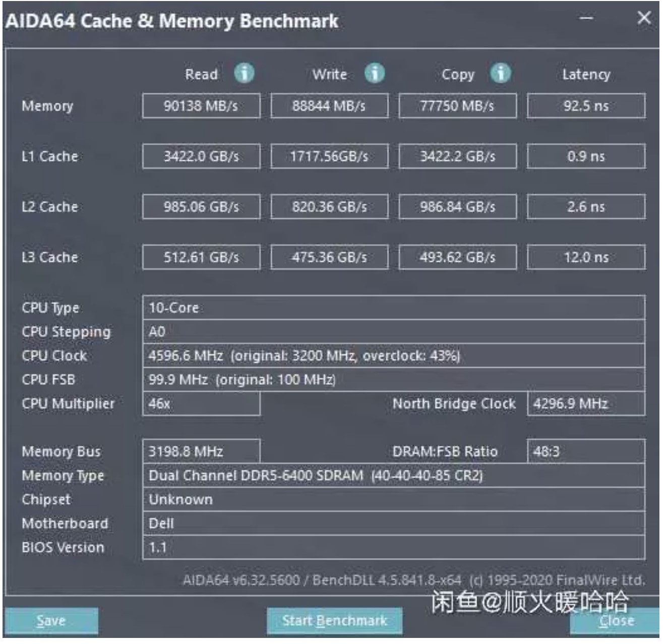The height and width of the screenshot is (644, 668).
Task: Select L2 Cache Write 820.36 GB/s
Action: point(329,207)
